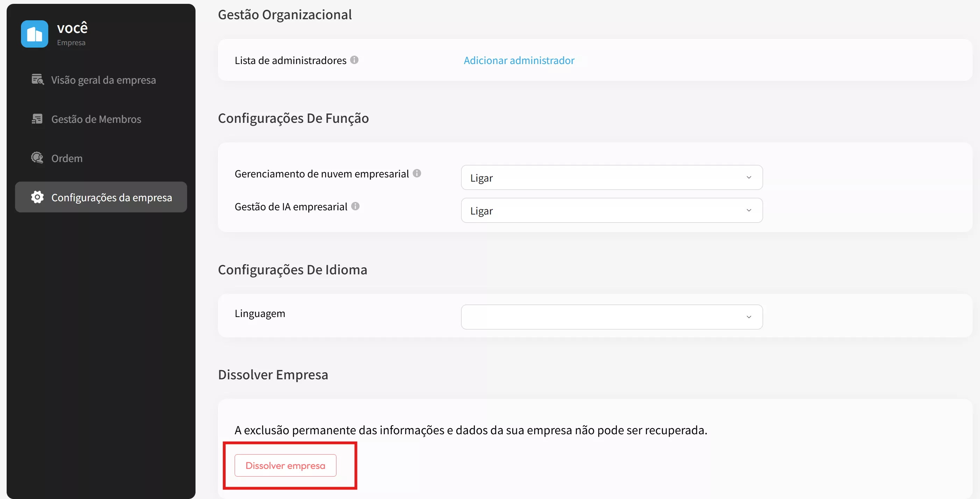Click the Ordem headset icon
This screenshot has width=980, height=499.
pos(37,157)
